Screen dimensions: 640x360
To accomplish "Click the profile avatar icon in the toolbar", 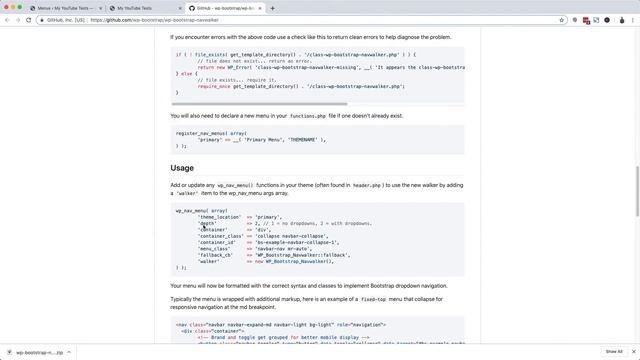I will (622, 20).
